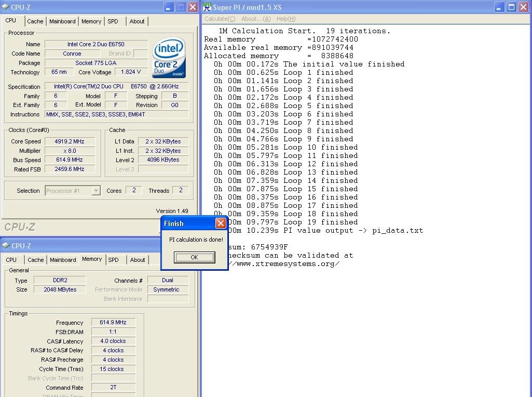Click the Multiplier value x 8.0
This screenshot has width=532, height=397.
[70, 151]
